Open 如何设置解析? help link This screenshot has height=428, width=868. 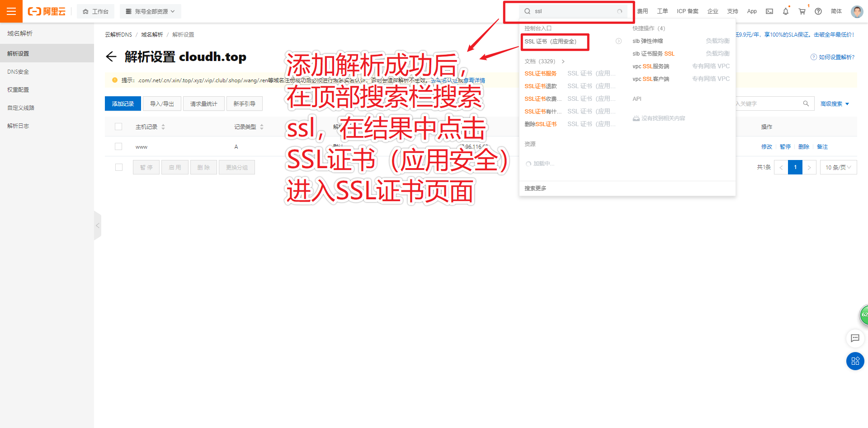click(833, 57)
